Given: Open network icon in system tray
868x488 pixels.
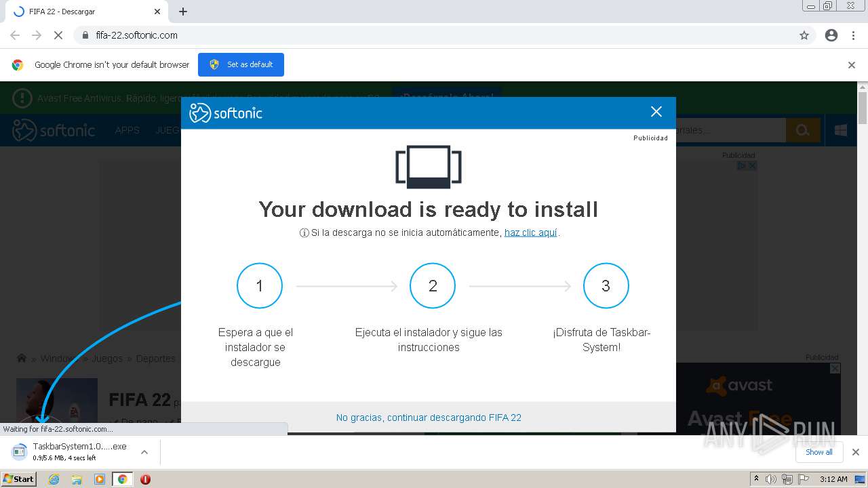Looking at the screenshot, I should [x=787, y=479].
